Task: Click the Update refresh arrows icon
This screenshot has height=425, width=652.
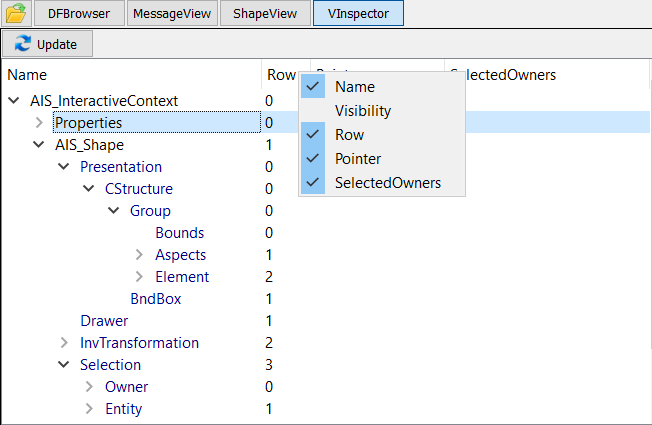Action: (x=24, y=45)
